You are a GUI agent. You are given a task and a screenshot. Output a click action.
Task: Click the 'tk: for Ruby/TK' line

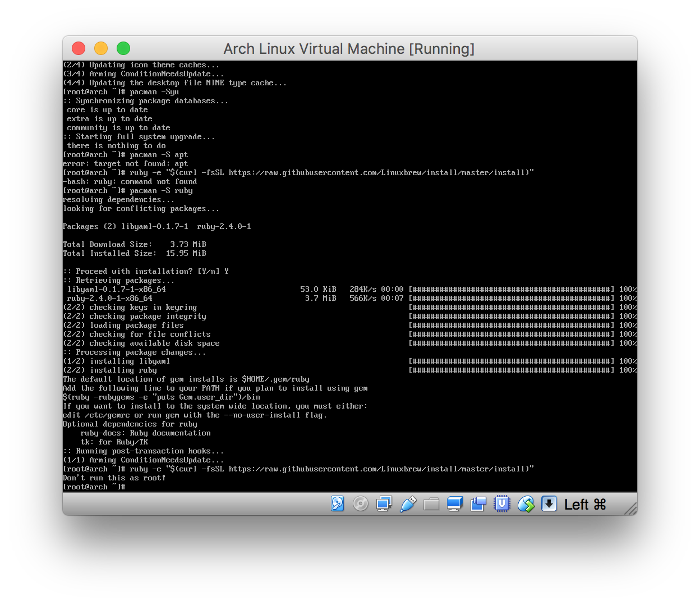(x=114, y=442)
